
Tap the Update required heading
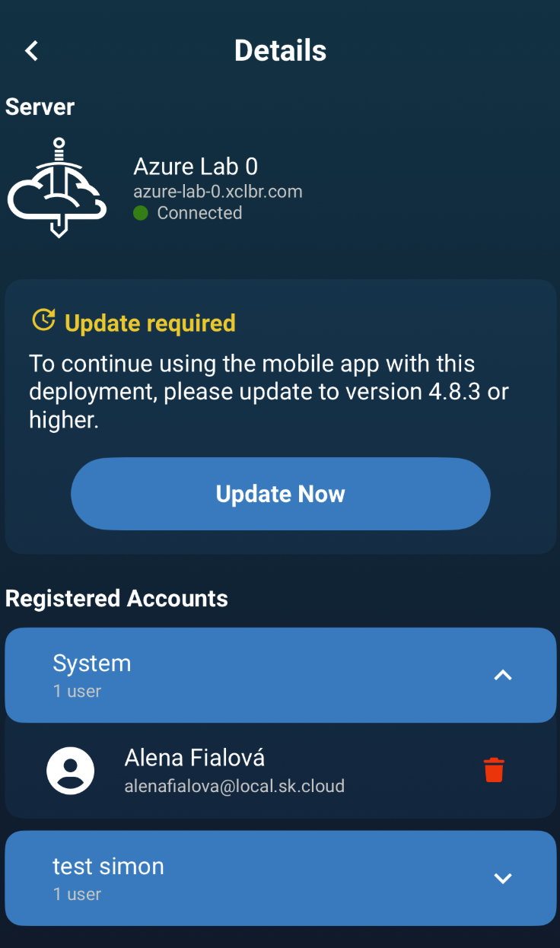(150, 323)
